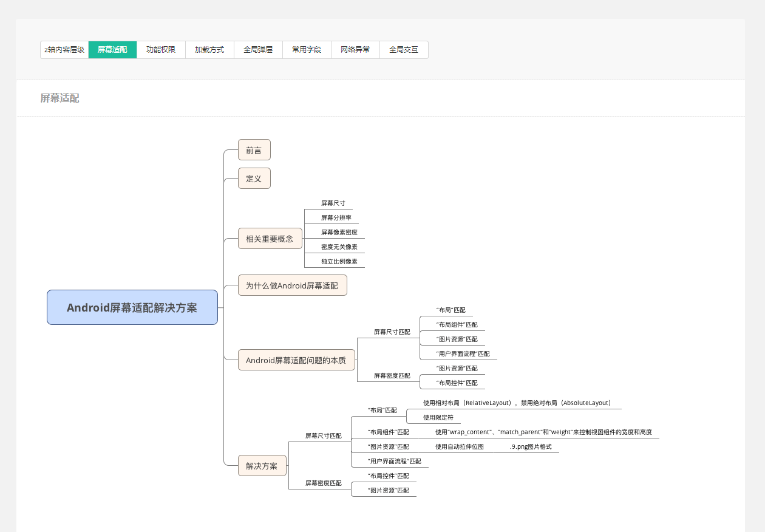The height and width of the screenshot is (532, 765).
Task: Switch to the 功能权限 tab
Action: [161, 50]
